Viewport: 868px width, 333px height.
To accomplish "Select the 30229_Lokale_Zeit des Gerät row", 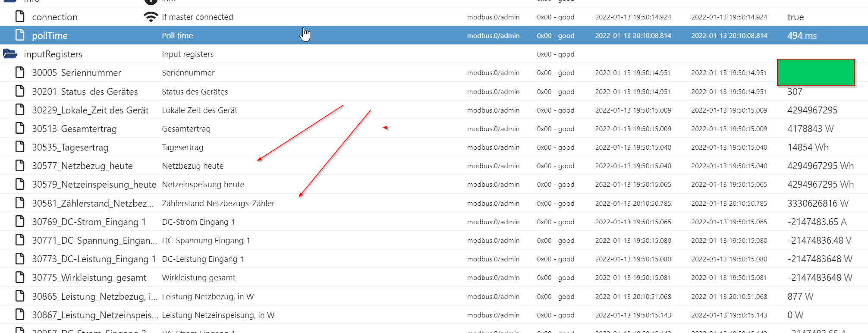I will pyautogui.click(x=434, y=110).
